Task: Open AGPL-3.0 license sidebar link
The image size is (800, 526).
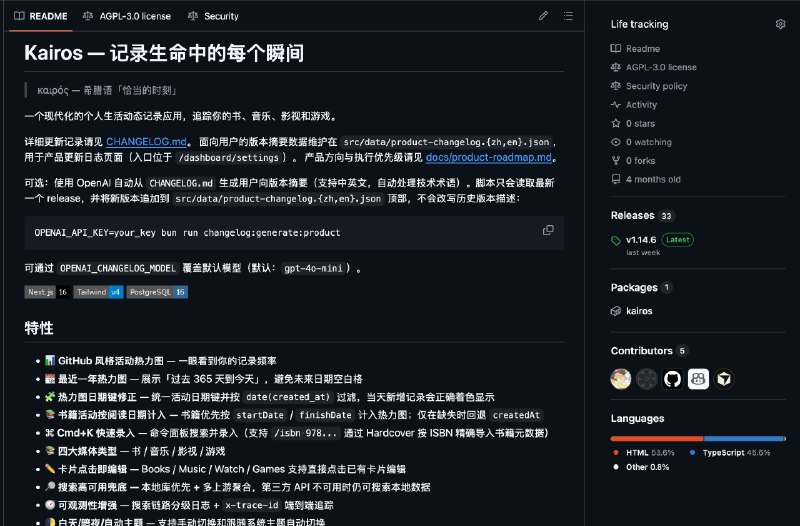Action: pos(661,67)
